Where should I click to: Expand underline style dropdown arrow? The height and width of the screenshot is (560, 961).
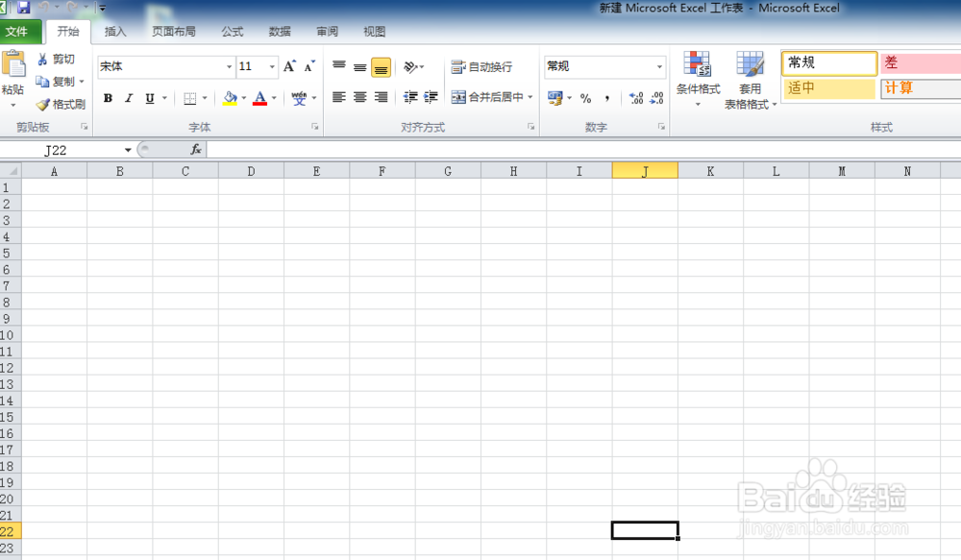click(x=164, y=98)
